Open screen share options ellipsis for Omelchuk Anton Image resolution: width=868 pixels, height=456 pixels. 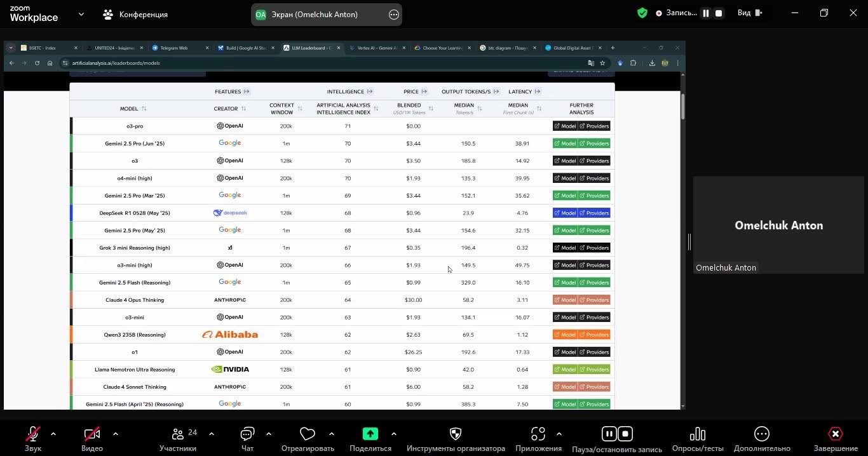(393, 15)
